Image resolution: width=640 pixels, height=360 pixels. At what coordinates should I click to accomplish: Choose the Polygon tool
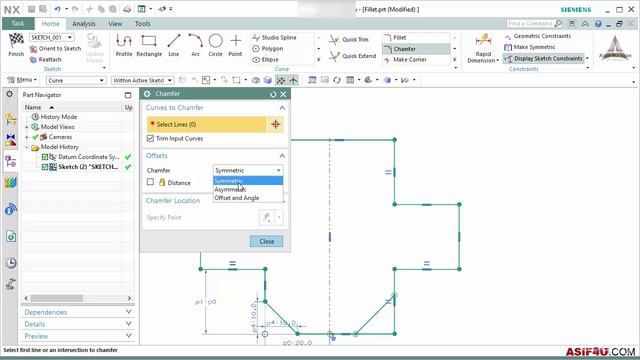pyautogui.click(x=268, y=49)
